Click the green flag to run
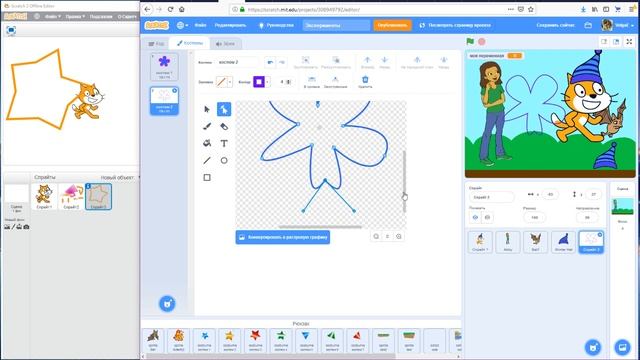 tap(470, 42)
